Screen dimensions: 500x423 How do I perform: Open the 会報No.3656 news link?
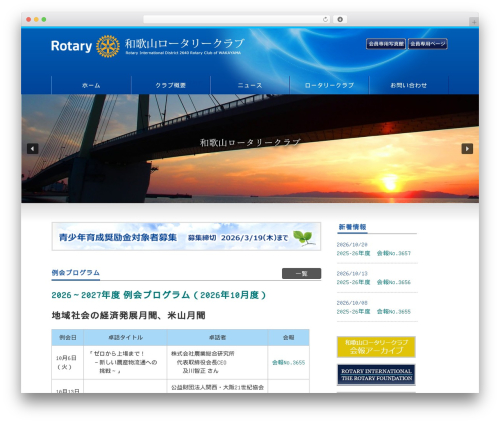coord(374,282)
